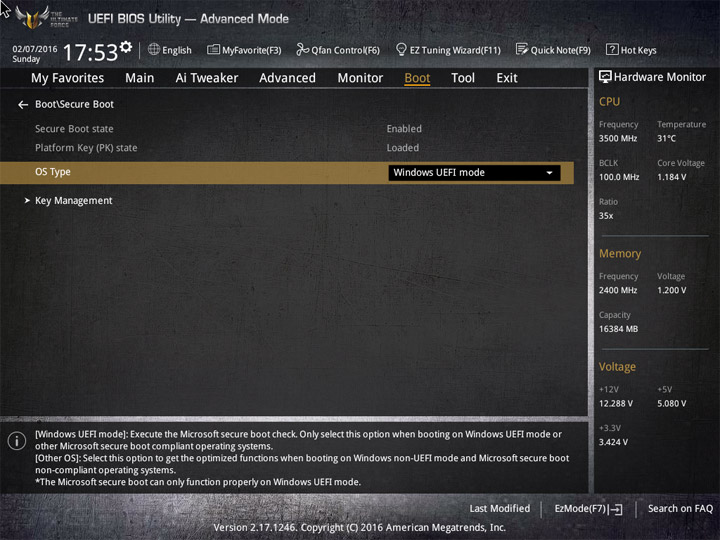720x540 pixels.
Task: Click the 02/07/2016 date text
Action: (x=35, y=49)
